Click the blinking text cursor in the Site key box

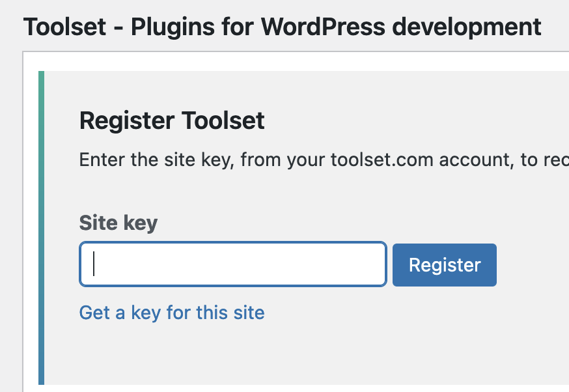[94, 264]
